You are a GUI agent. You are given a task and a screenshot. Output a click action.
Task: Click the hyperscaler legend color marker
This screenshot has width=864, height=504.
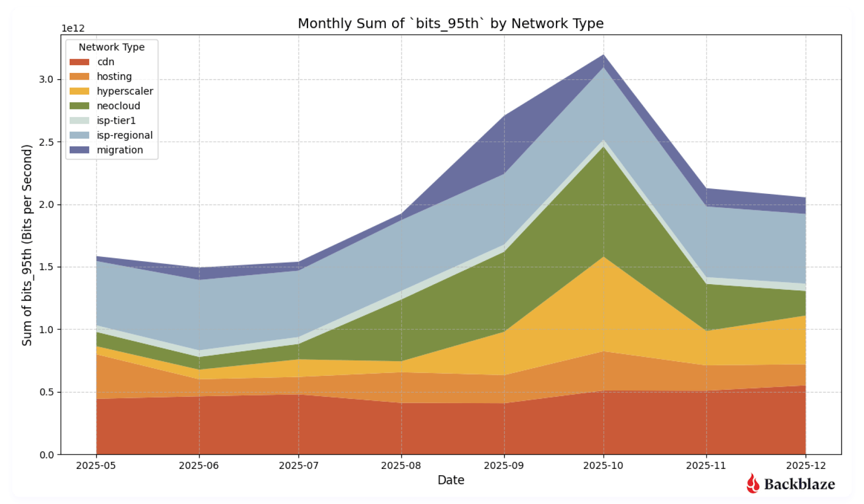click(79, 91)
